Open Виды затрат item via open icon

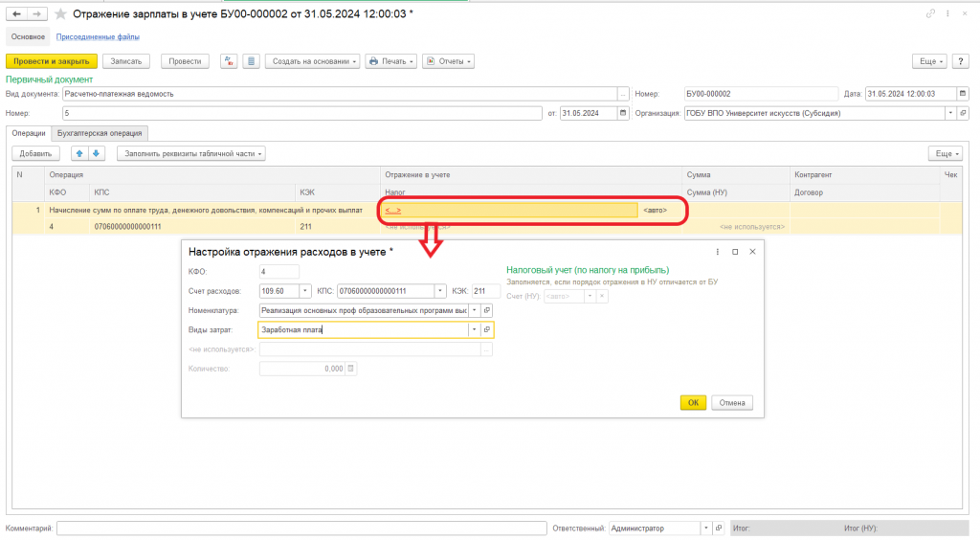click(x=487, y=330)
